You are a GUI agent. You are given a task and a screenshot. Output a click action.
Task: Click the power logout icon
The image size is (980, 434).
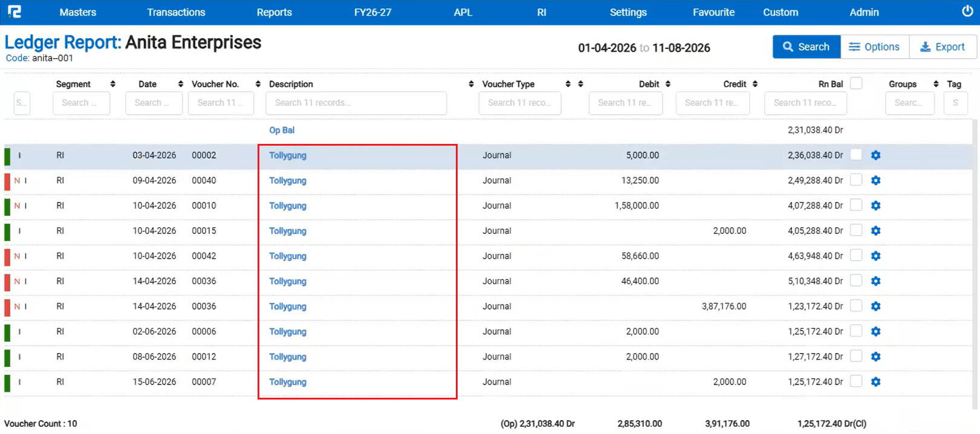tap(967, 11)
